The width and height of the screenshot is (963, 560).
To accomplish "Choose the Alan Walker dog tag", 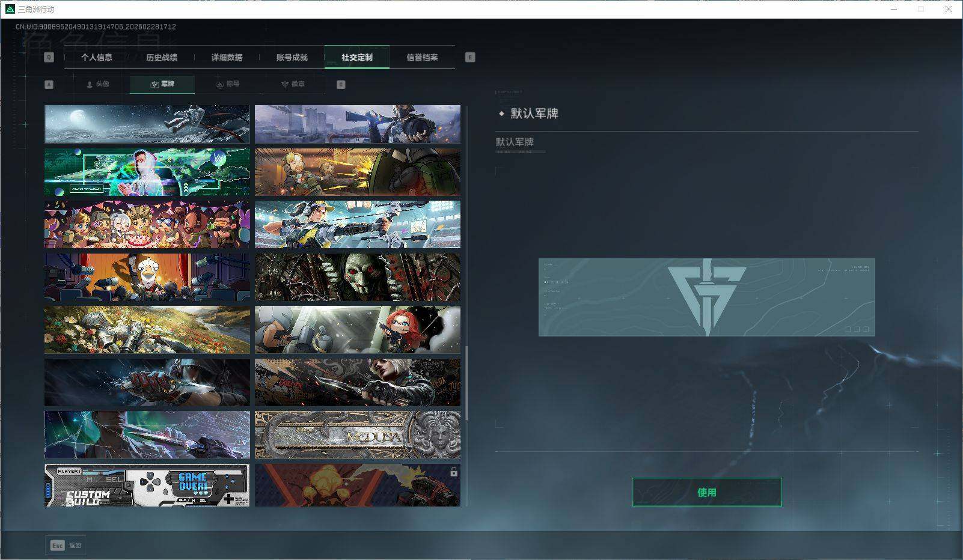I will tap(147, 172).
